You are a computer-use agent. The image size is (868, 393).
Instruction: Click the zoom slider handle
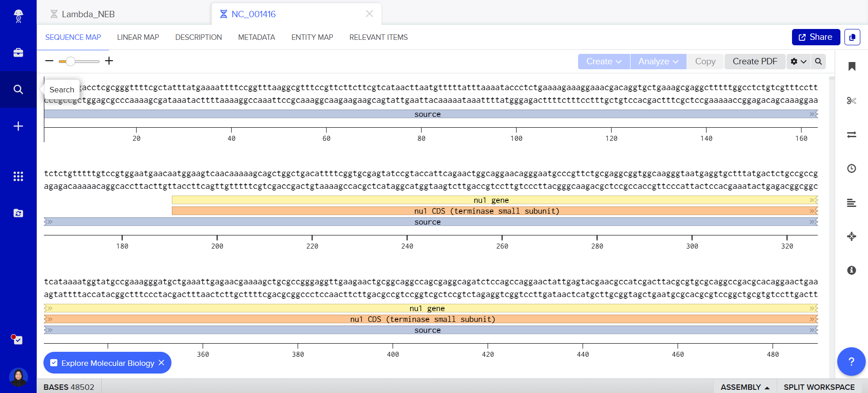coord(70,61)
